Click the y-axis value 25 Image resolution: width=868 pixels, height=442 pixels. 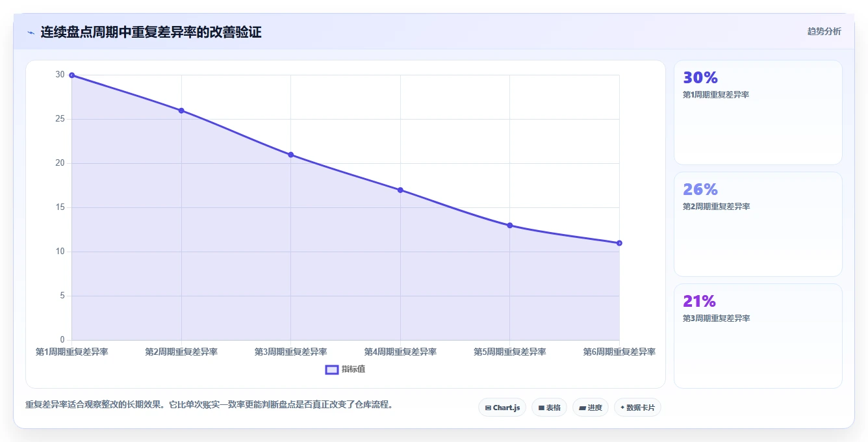coord(60,120)
